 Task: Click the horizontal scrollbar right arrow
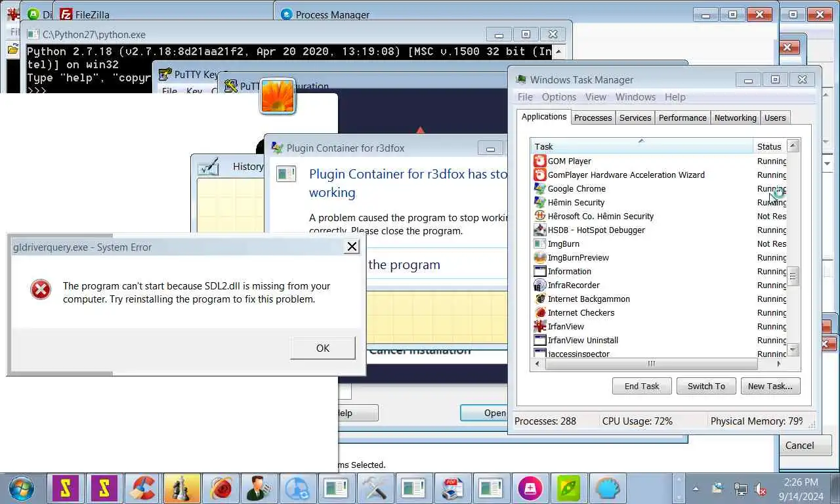click(x=779, y=364)
